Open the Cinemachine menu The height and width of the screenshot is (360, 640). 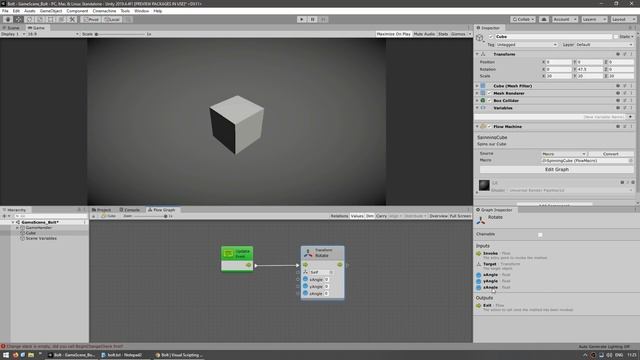(104, 11)
